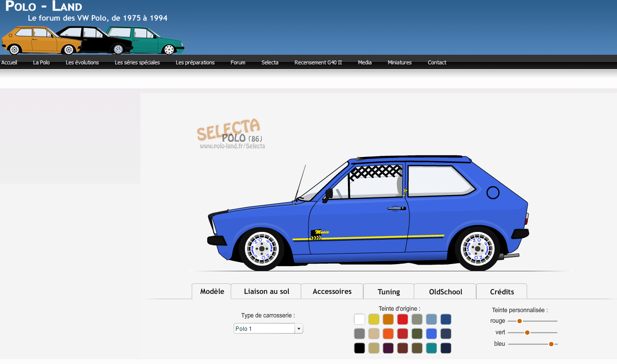The width and height of the screenshot is (617, 364).
Task: Switch to the Accessoires tab
Action: point(332,291)
